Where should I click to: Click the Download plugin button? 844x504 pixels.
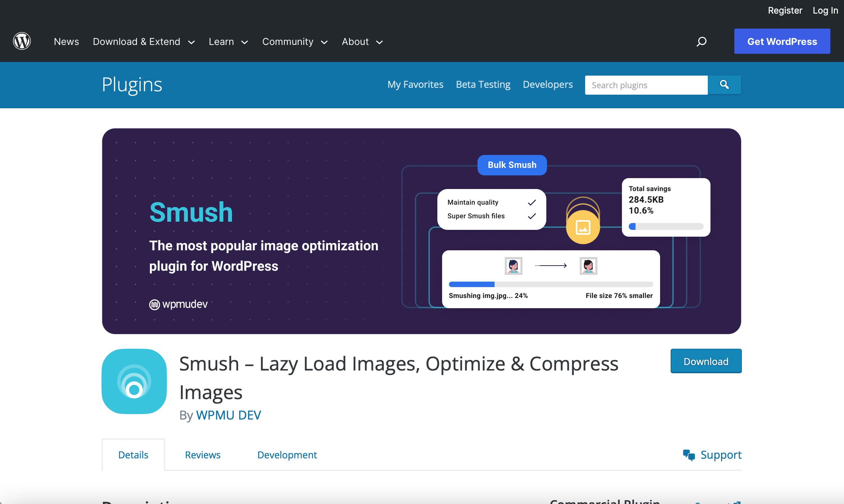click(x=706, y=361)
